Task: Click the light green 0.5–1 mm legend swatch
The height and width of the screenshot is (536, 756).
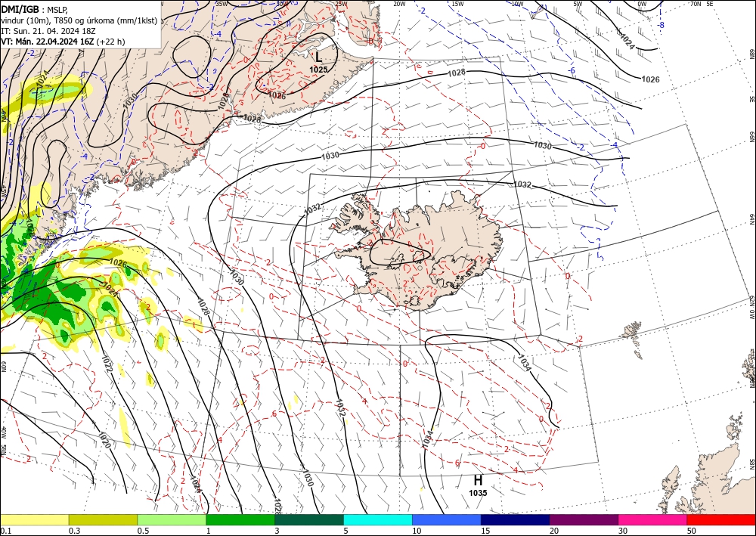Action: click(172, 519)
